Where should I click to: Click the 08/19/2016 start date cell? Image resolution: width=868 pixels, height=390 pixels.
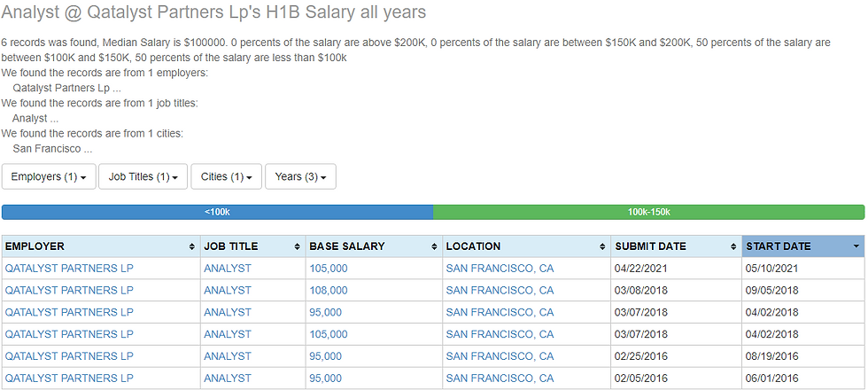pyautogui.click(x=803, y=356)
